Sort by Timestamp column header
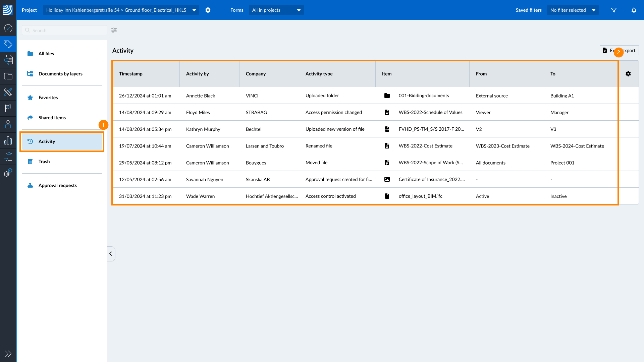The width and height of the screenshot is (644, 362). coord(131,74)
